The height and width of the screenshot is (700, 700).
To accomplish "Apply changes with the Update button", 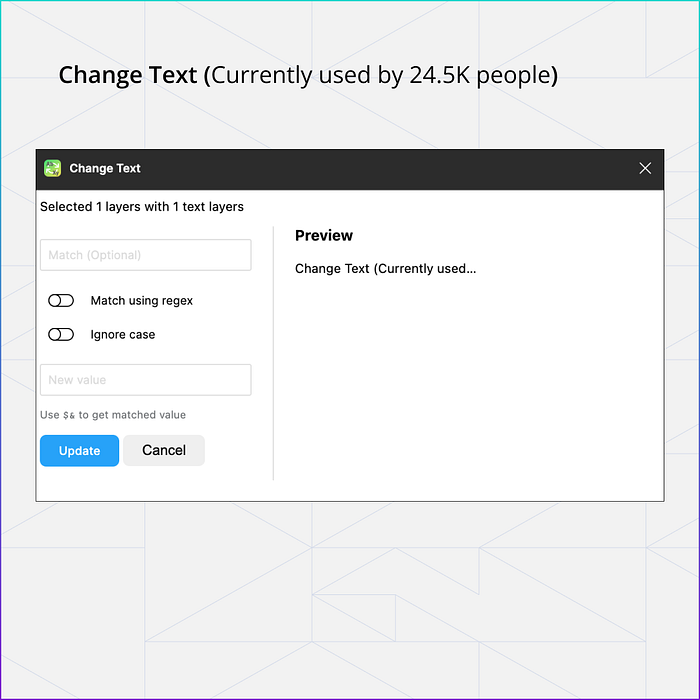I will point(79,450).
